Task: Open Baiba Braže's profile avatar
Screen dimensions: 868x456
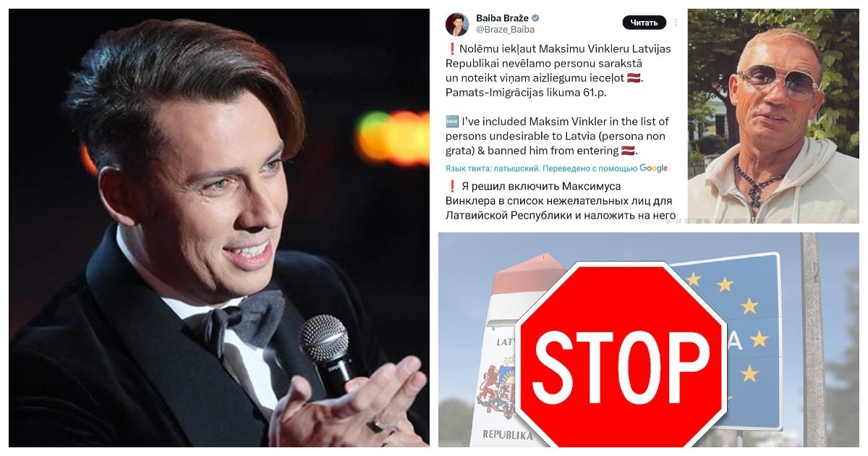Action: (x=457, y=24)
